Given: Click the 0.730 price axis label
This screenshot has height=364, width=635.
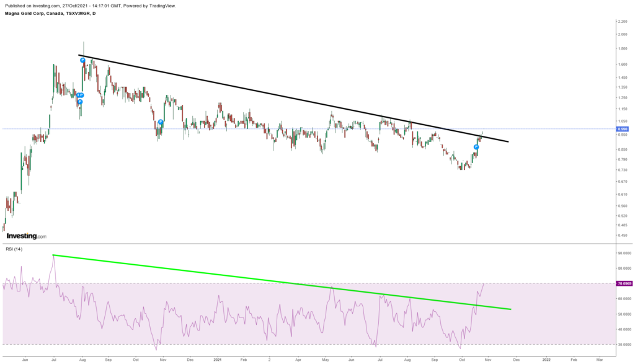Looking at the screenshot, I should click(x=623, y=170).
